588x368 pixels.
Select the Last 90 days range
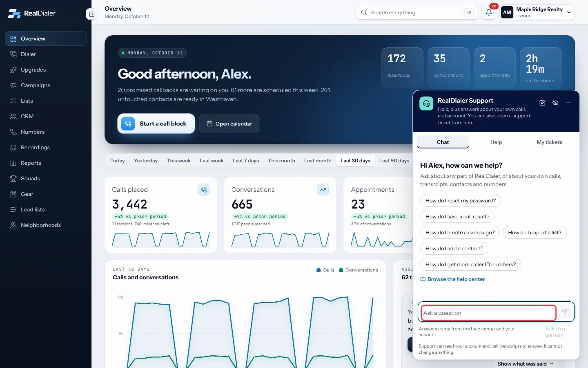click(394, 161)
